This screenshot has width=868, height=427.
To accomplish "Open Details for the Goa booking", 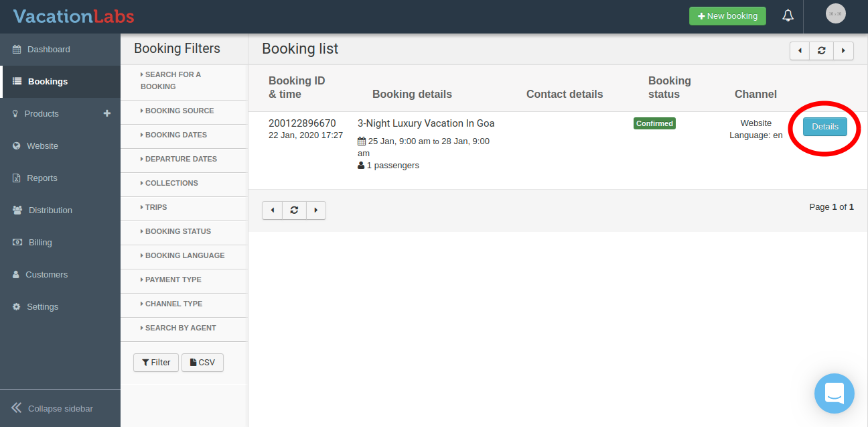I will 824,127.
